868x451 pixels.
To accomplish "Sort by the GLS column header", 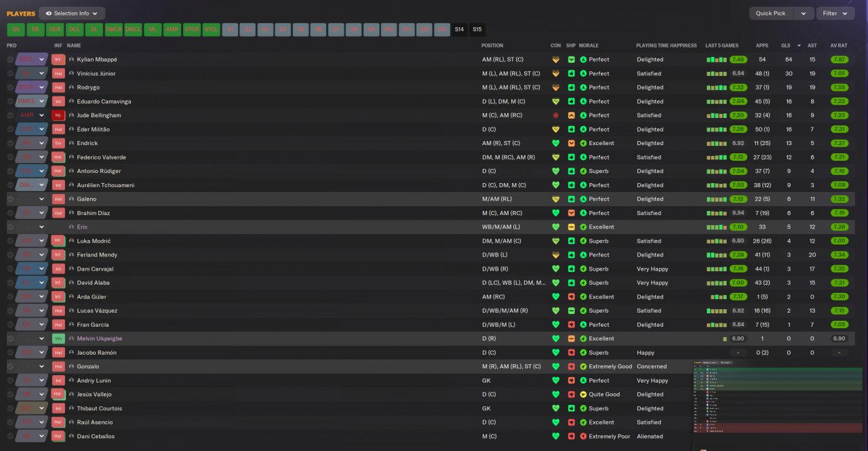I will click(786, 45).
